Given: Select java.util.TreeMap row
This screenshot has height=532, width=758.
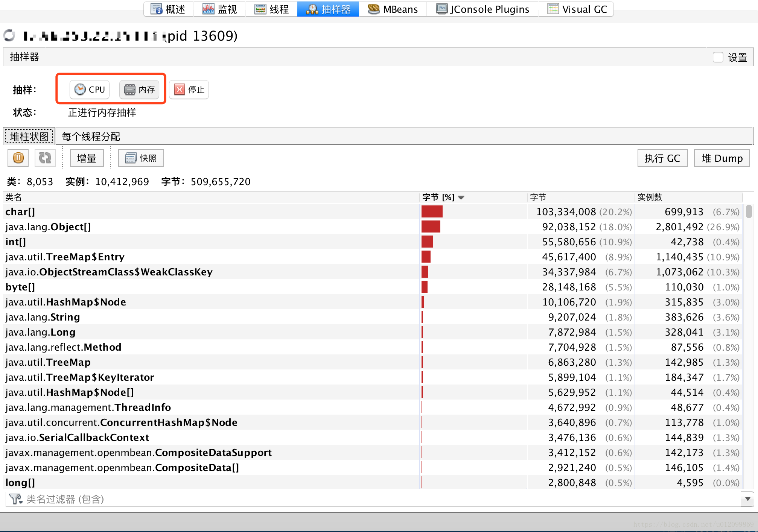Looking at the screenshot, I should 373,362.
